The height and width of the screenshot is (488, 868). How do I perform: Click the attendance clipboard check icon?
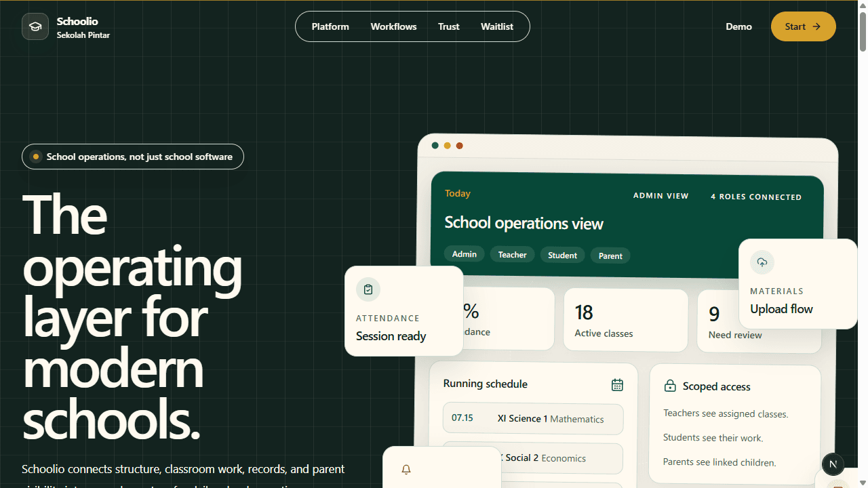tap(368, 289)
